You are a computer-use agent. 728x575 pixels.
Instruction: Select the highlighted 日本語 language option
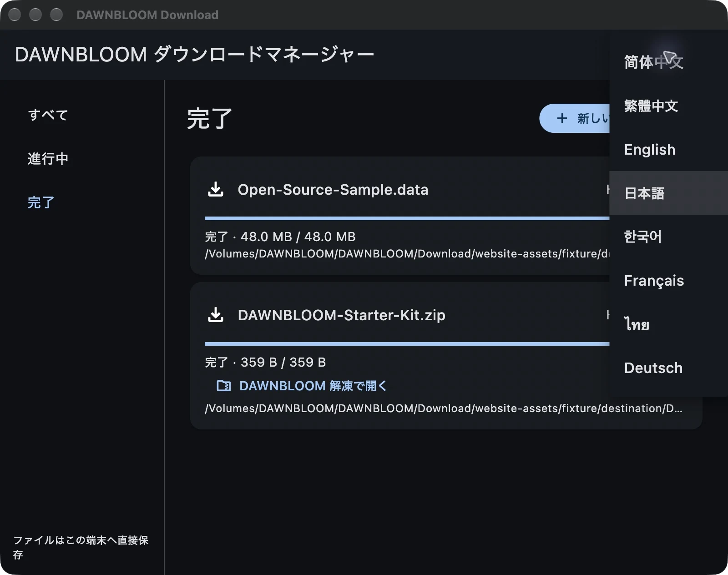pyautogui.click(x=669, y=193)
